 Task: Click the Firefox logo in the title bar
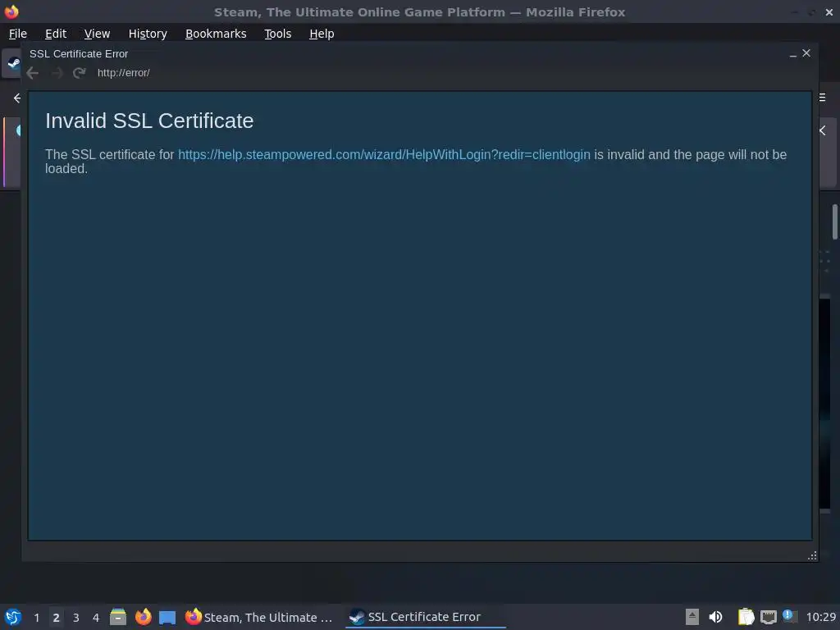pyautogui.click(x=11, y=11)
